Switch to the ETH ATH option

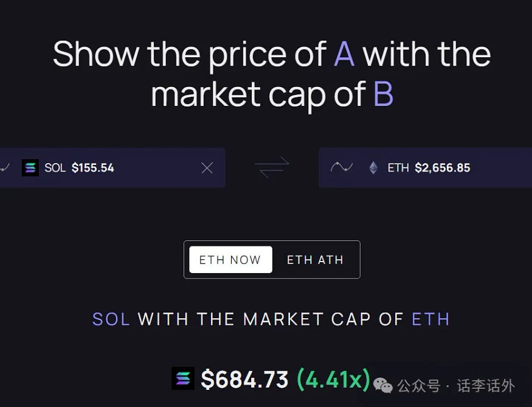click(x=315, y=260)
